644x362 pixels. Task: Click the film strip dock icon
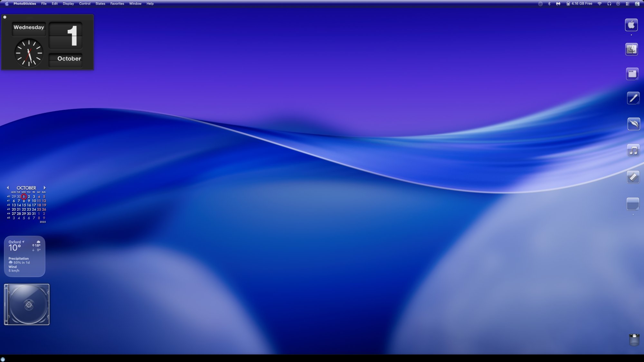[633, 177]
